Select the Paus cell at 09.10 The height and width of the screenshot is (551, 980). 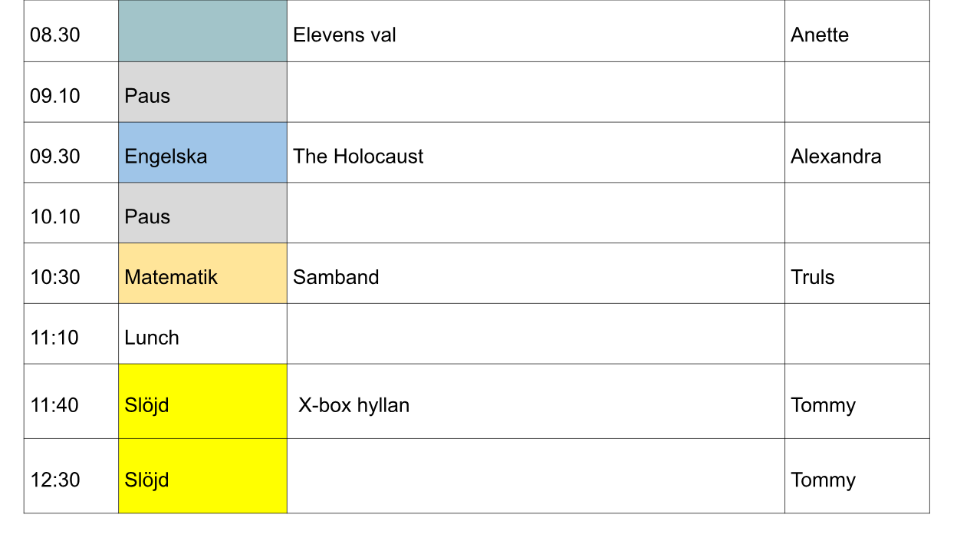point(202,95)
